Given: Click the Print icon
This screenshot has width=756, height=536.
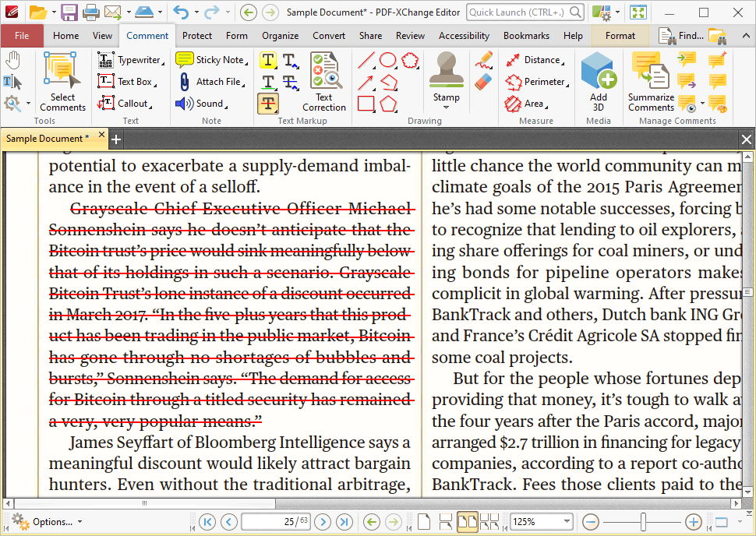Looking at the screenshot, I should pyautogui.click(x=90, y=12).
